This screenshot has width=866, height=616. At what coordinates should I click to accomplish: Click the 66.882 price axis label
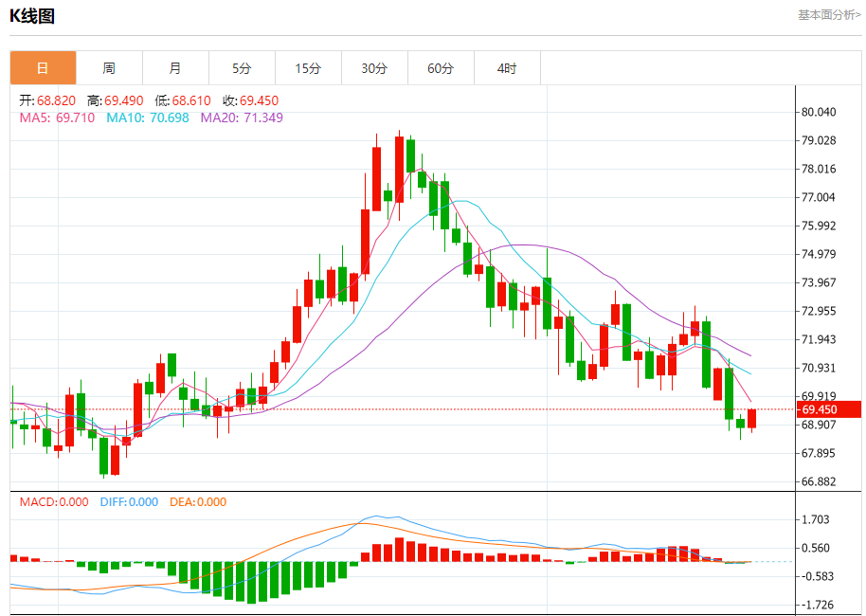pyautogui.click(x=819, y=481)
